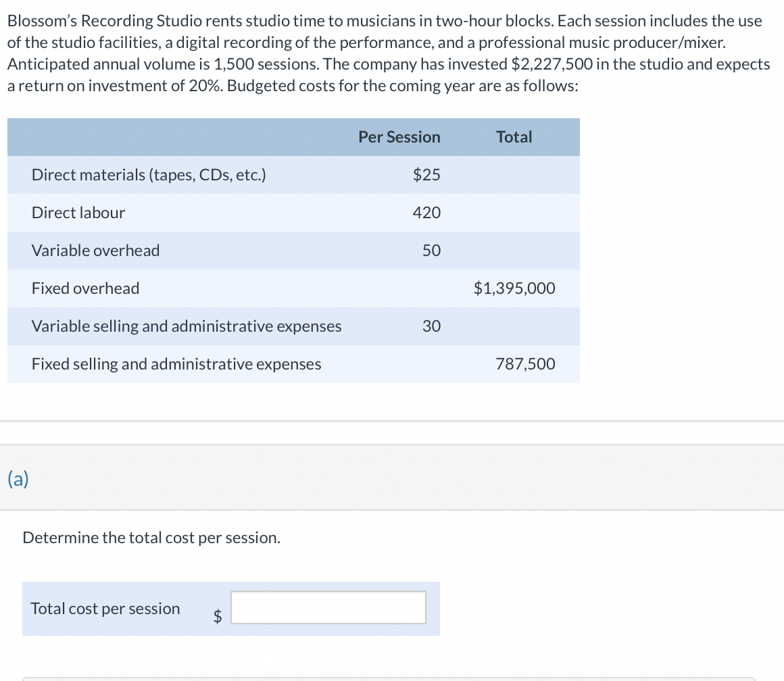Click the 50 variable overhead value
Viewport: 784px width, 681px height.
(x=431, y=251)
